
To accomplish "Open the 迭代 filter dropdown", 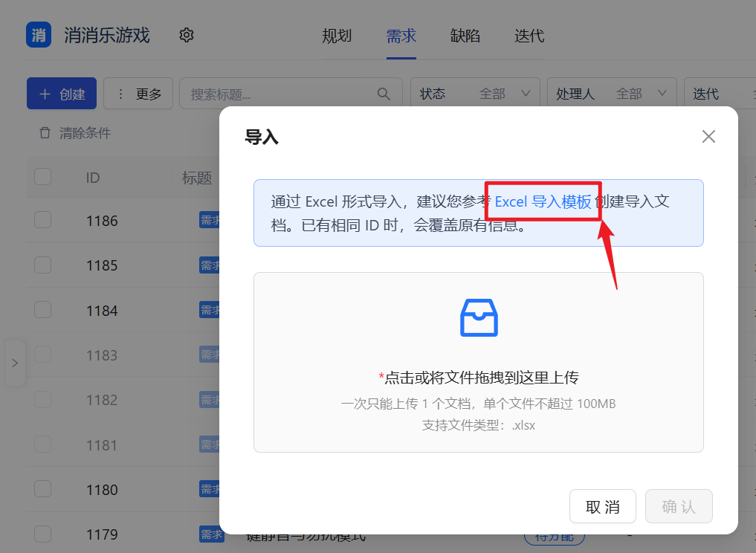I will (720, 94).
